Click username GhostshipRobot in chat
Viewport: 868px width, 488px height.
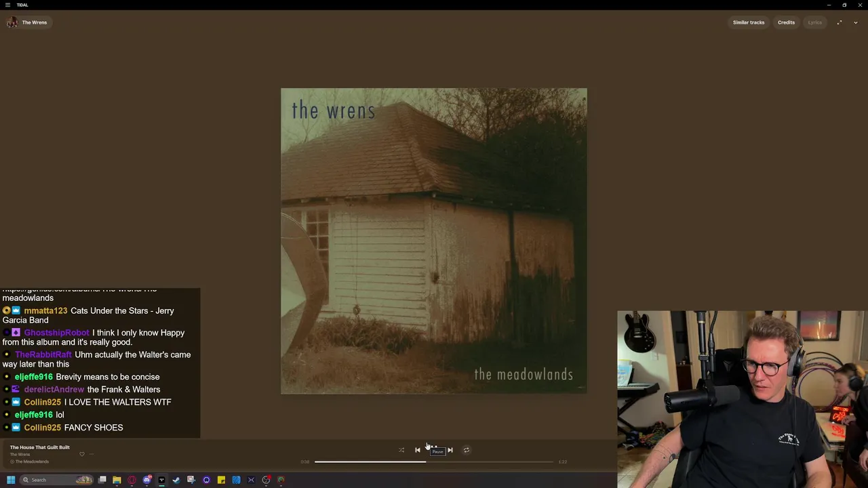tap(56, 333)
